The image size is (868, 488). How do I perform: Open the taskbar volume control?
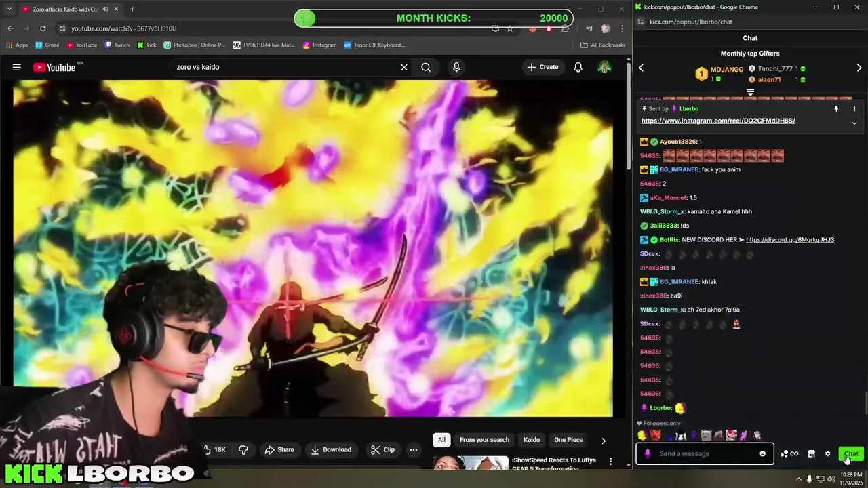tap(832, 479)
